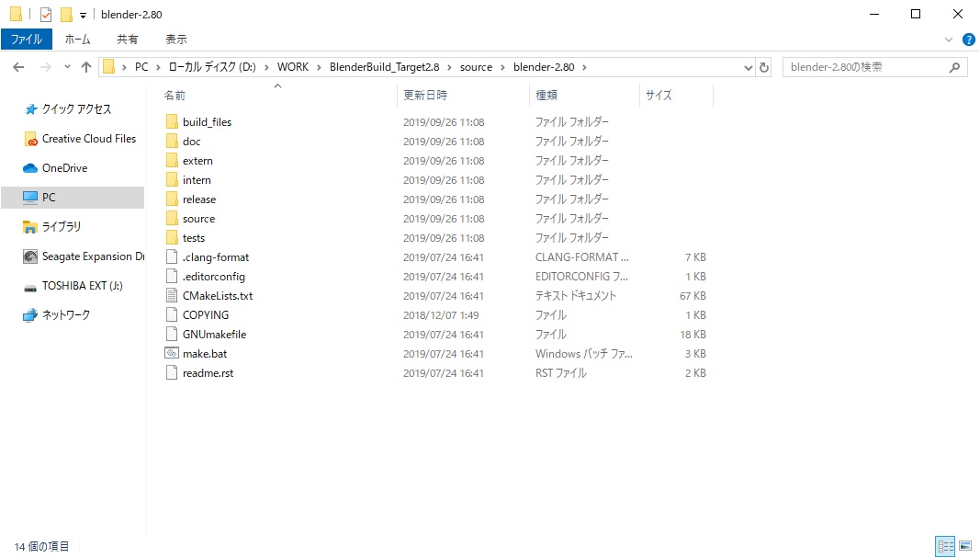Expand breadcrumb chevron after WORK
The image size is (980, 558).
320,67
